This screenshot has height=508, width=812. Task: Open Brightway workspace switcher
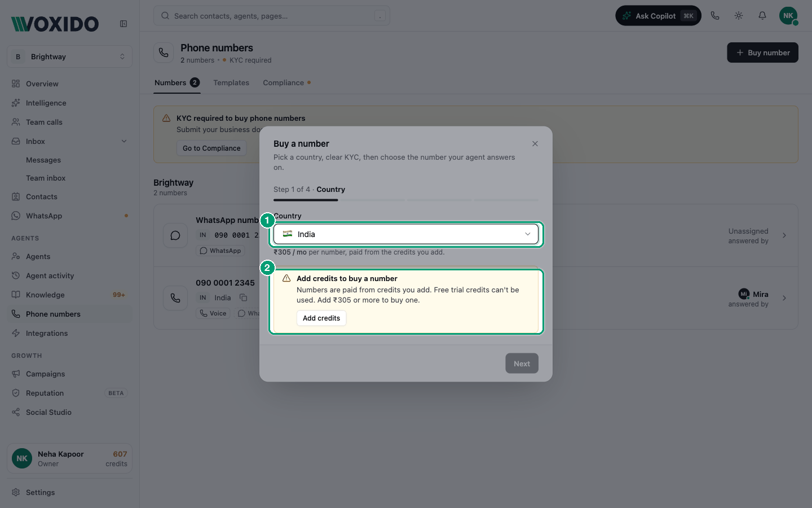[70, 56]
